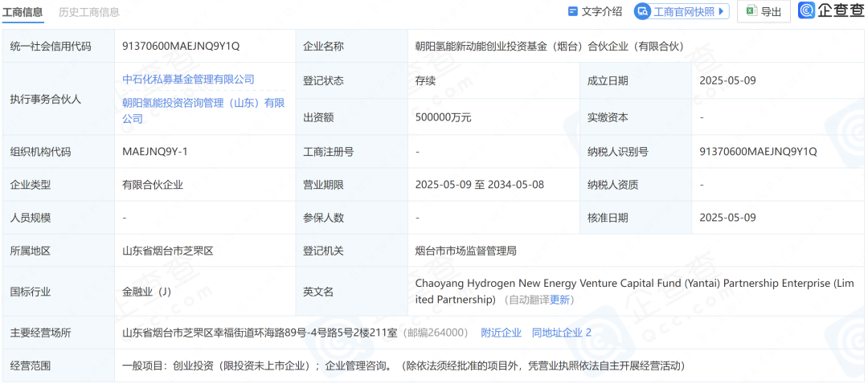Open the 文字介绍 link
Viewport: 868px width, 384px height.
tap(602, 11)
